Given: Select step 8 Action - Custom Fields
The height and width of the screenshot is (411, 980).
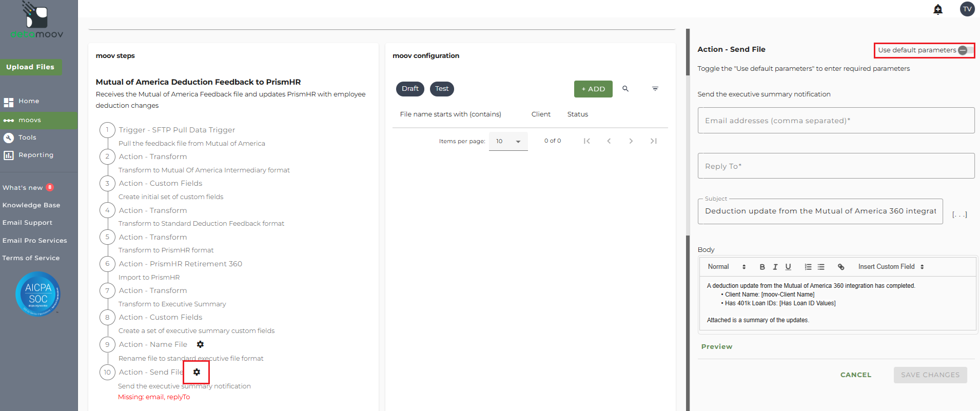Looking at the screenshot, I should (161, 317).
